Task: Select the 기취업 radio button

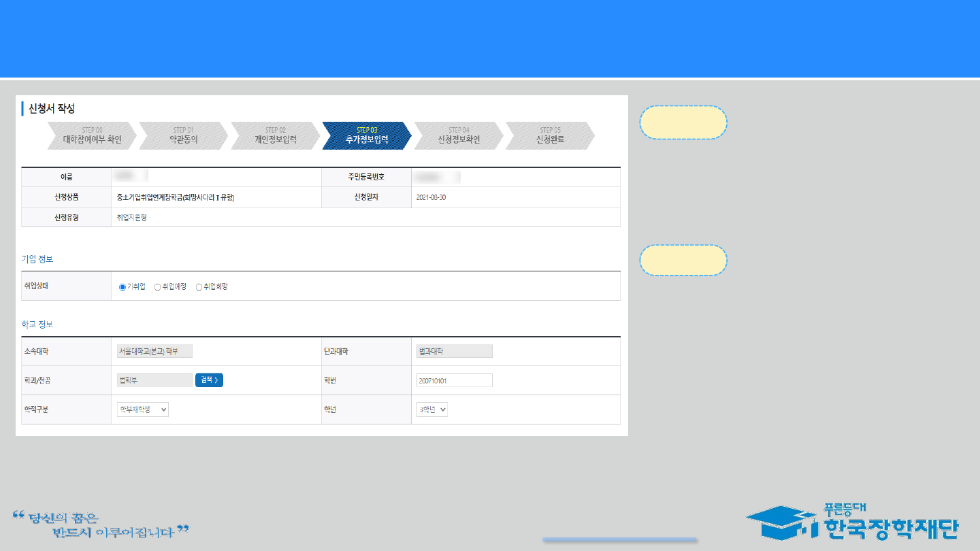Action: [122, 287]
